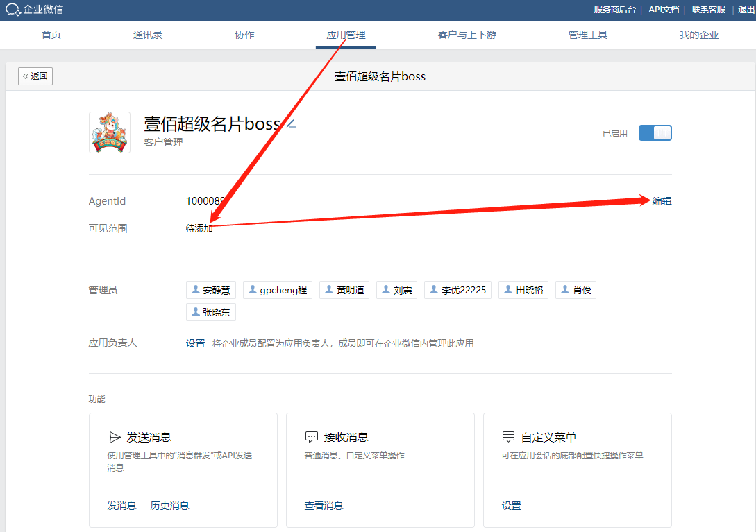The width and height of the screenshot is (756, 532).
Task: Click the 接收消息 card title
Action: pyautogui.click(x=346, y=437)
